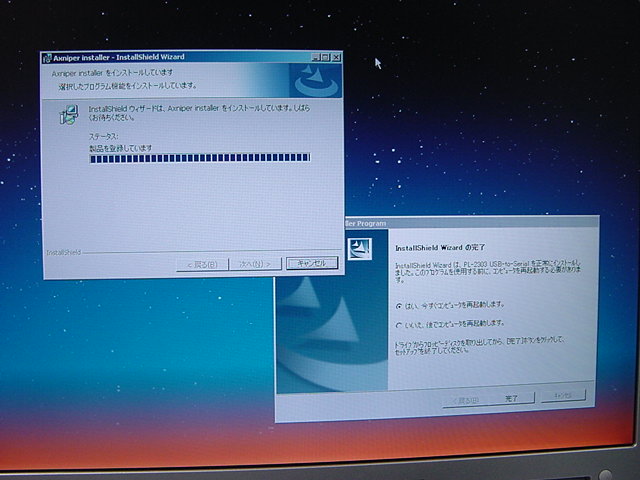Click the PL-2303 installer program title bar
Image resolution: width=640 pixels, height=480 pixels.
pos(472,223)
